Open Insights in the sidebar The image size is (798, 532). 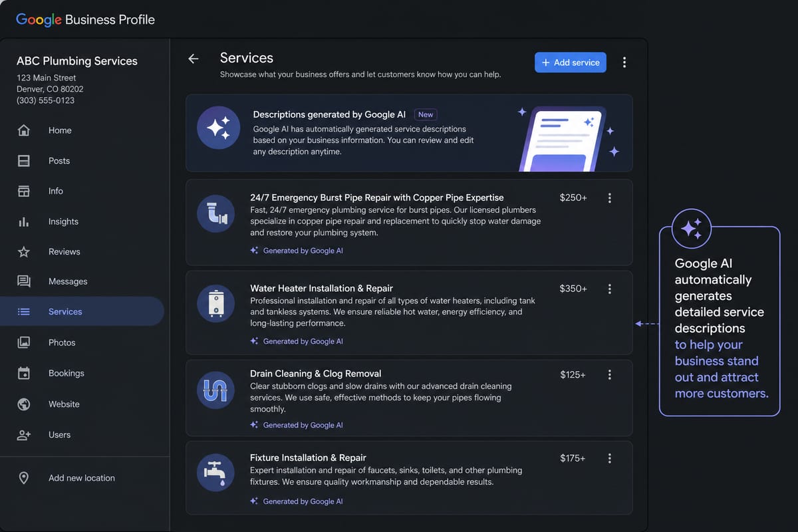(63, 221)
